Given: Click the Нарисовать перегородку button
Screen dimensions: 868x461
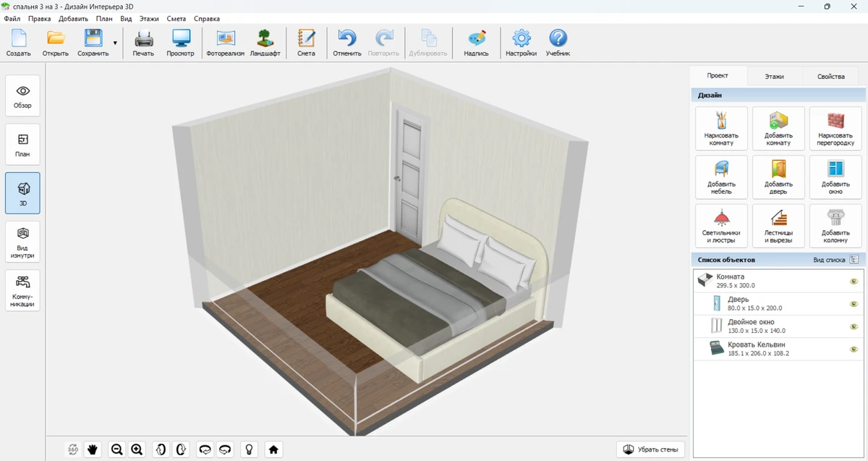Looking at the screenshot, I should click(835, 129).
